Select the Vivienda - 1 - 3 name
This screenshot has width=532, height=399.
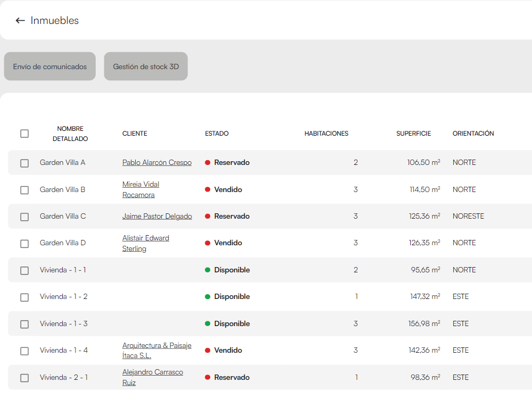[x=63, y=323]
